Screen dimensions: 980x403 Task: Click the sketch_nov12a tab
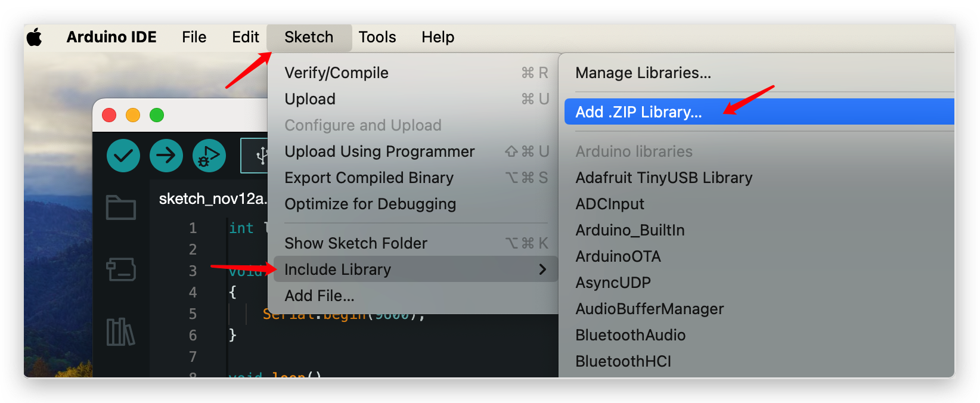(x=212, y=199)
